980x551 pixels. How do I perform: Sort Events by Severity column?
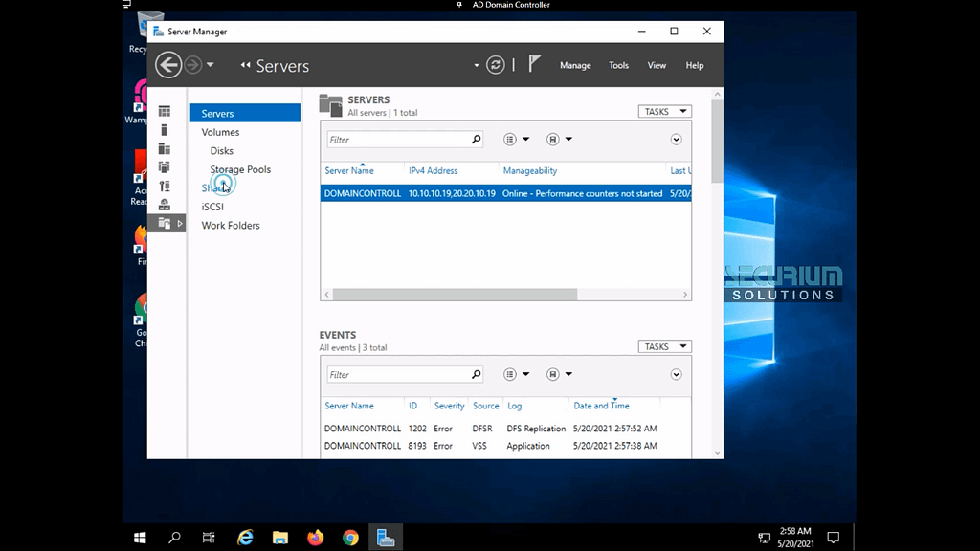[449, 406]
